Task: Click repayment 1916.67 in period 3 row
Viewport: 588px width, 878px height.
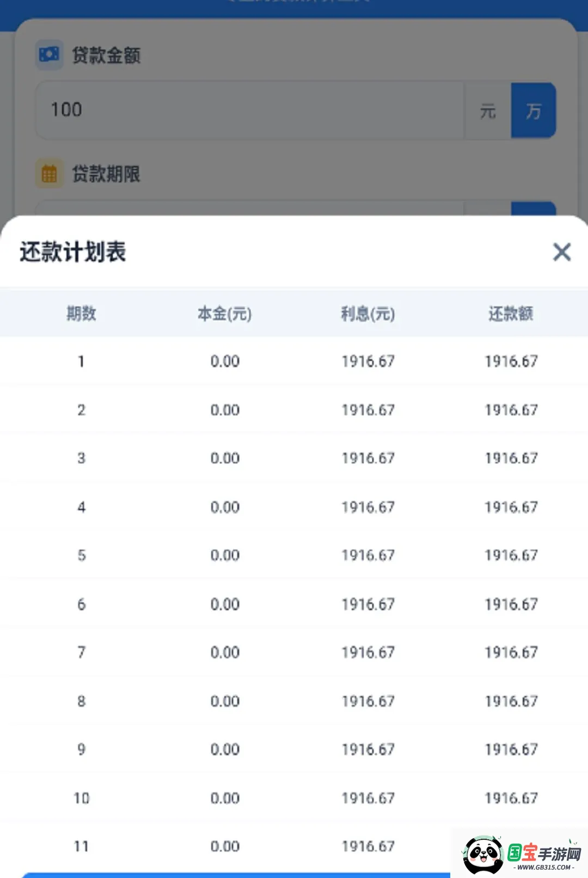Action: [x=511, y=458]
